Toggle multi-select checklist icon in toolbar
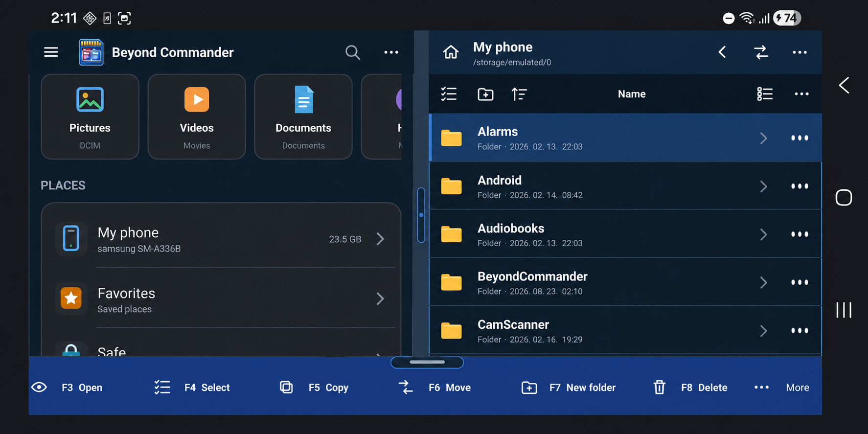Viewport: 868px width, 434px height. pyautogui.click(x=449, y=94)
